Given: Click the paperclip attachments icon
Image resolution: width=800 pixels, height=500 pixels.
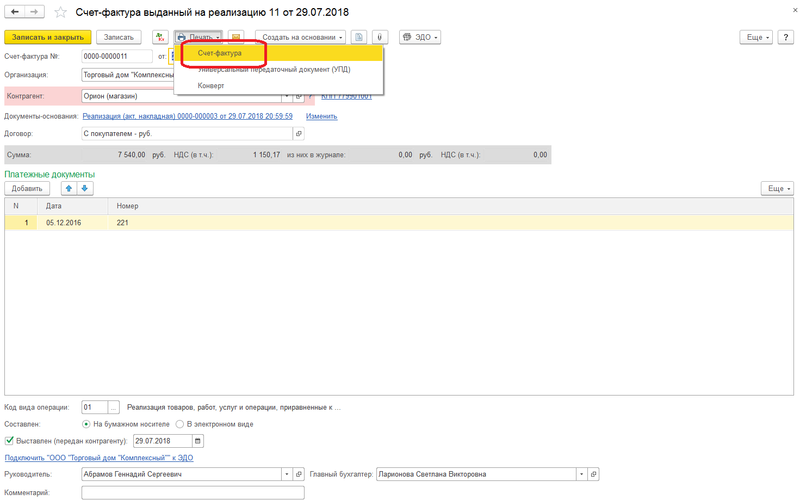Looking at the screenshot, I should (x=380, y=37).
